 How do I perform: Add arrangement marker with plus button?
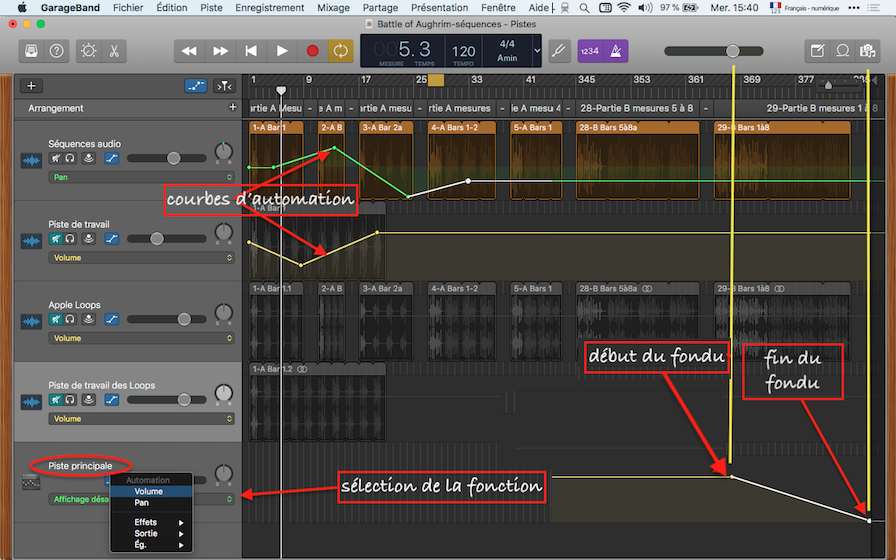click(x=233, y=107)
